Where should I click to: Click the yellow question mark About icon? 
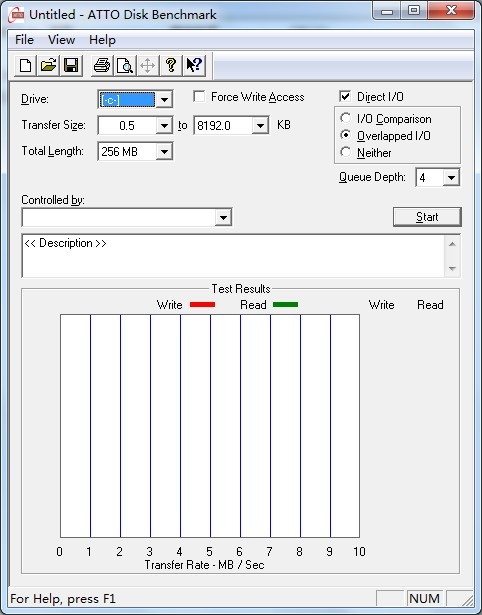[171, 65]
